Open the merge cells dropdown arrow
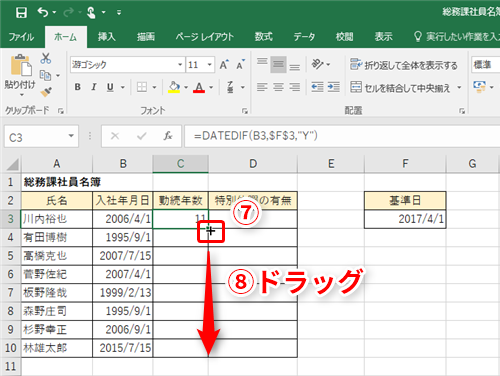500x376 pixels. [x=459, y=88]
